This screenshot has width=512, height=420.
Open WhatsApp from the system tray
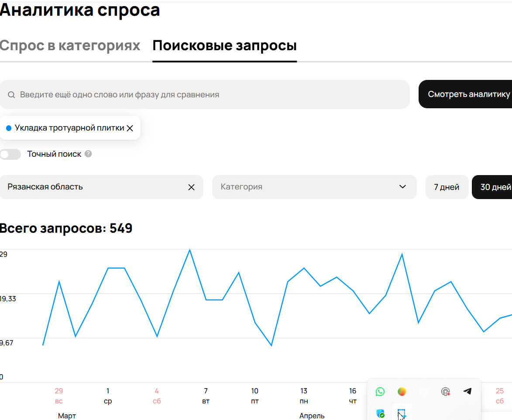click(380, 392)
